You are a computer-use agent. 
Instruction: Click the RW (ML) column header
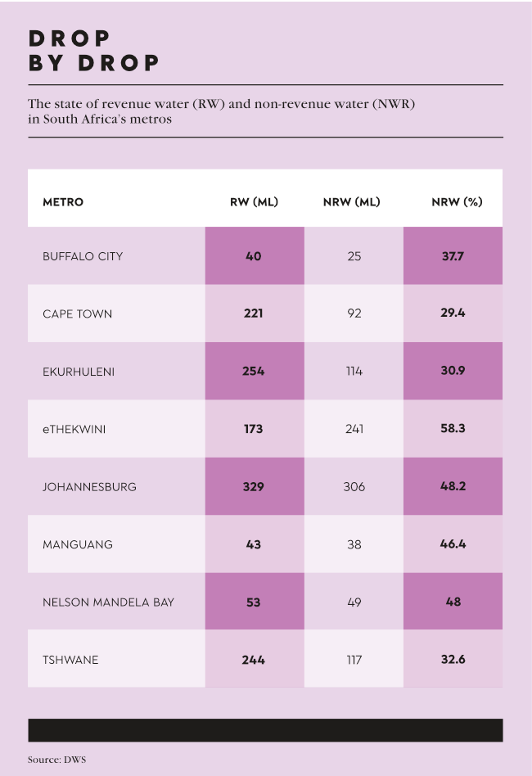[254, 202]
